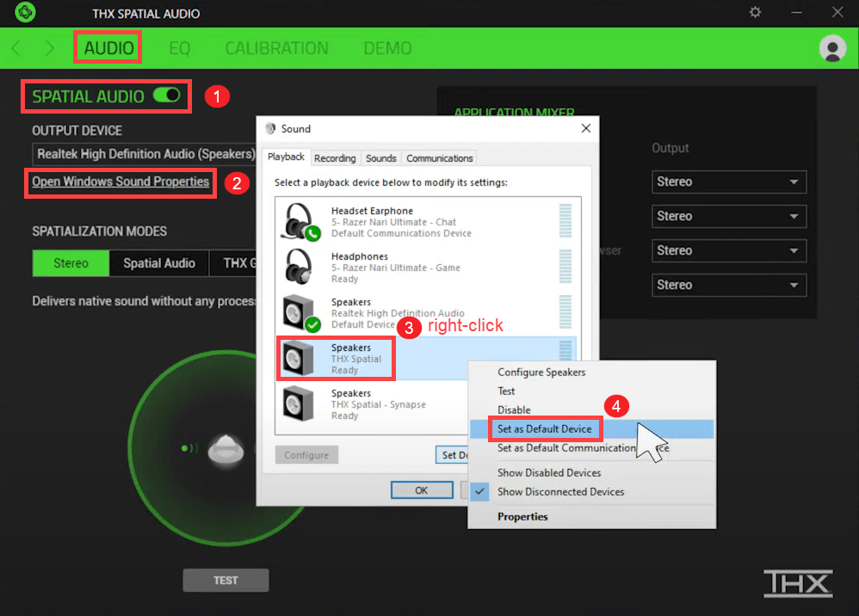Switch to the AUDIO tab
The height and width of the screenshot is (616, 859).
(108, 48)
